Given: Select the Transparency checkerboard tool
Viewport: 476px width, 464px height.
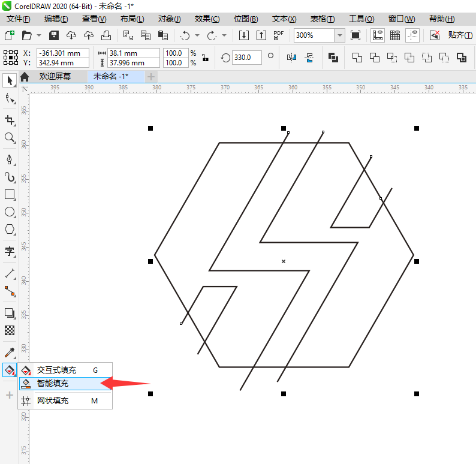Looking at the screenshot, I should [x=10, y=330].
